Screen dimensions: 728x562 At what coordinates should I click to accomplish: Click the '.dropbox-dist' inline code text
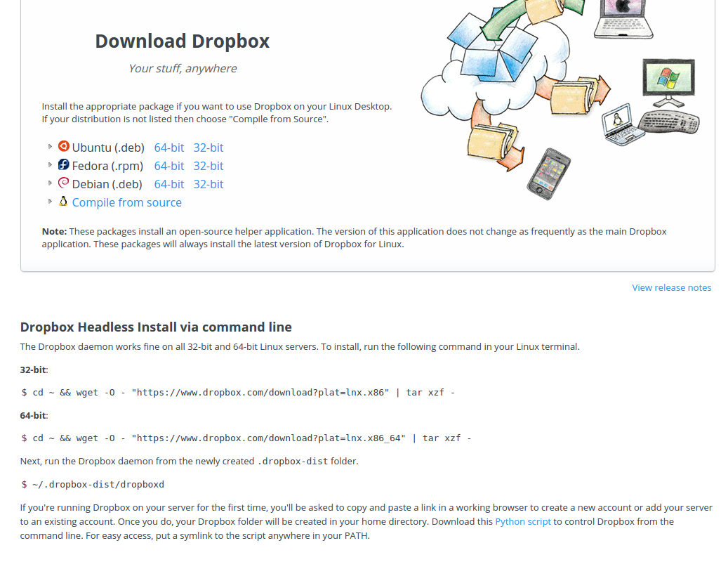[293, 462]
